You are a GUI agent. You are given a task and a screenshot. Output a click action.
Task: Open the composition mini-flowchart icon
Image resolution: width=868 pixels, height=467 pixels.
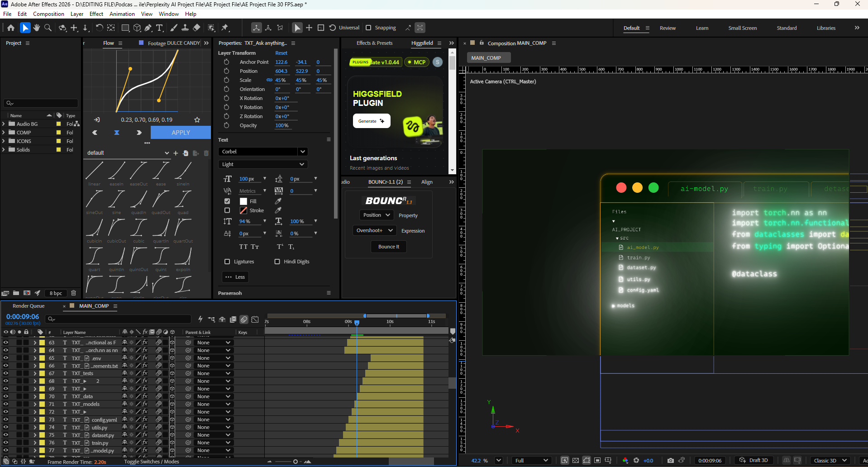211,319
